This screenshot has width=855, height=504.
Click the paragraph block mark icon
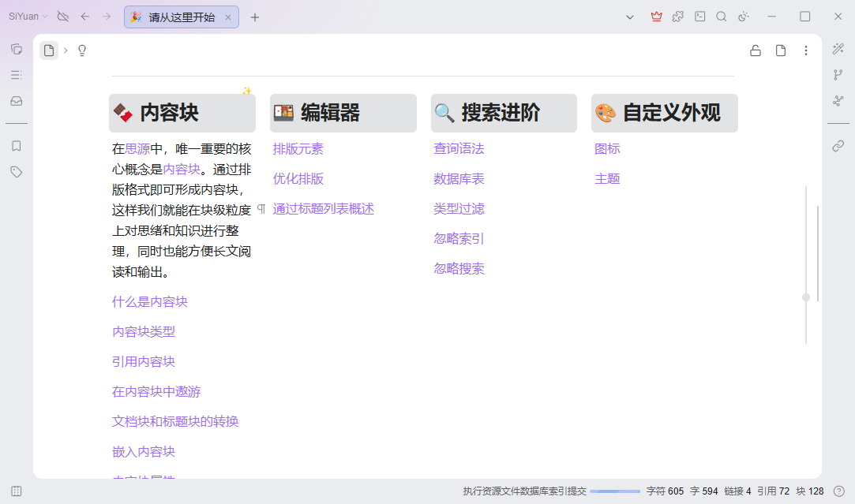coord(261,209)
